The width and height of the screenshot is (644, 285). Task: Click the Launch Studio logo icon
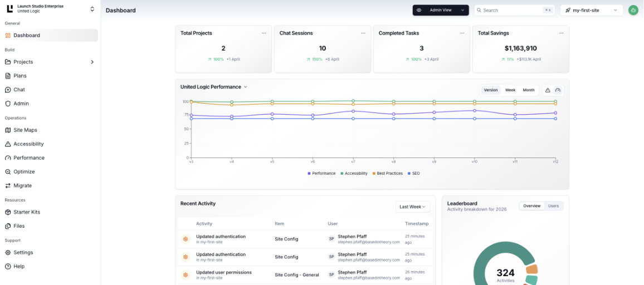10,8
